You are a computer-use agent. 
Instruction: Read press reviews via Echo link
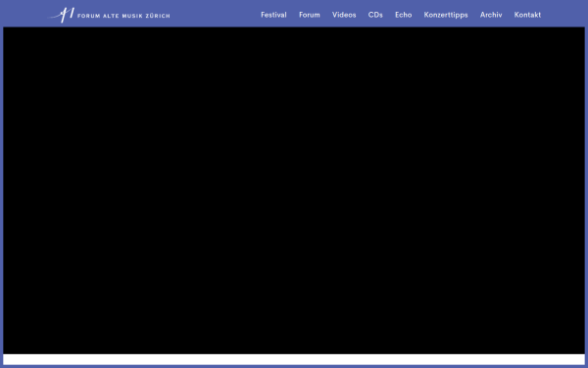[x=403, y=15]
